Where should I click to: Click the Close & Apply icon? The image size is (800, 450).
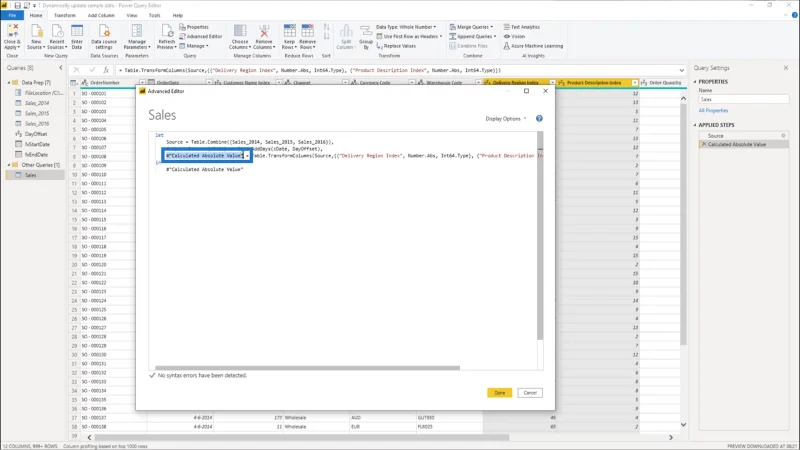pyautogui.click(x=12, y=36)
